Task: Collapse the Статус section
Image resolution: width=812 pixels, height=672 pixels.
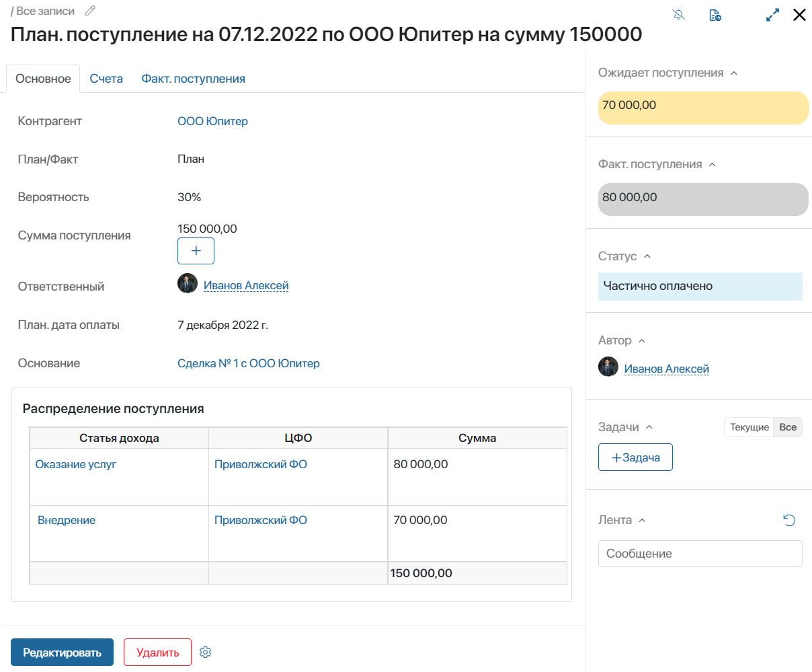Action: [x=647, y=256]
